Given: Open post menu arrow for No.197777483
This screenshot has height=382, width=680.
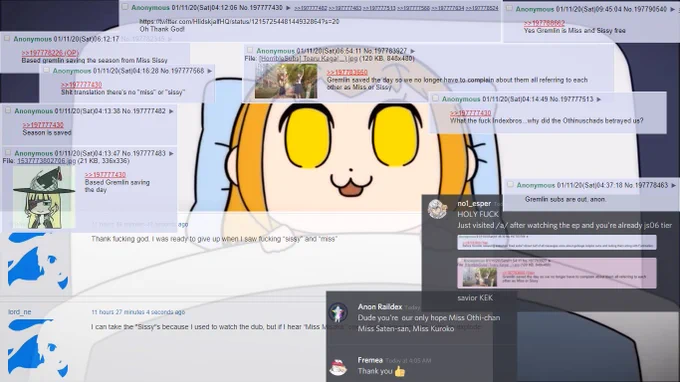Looking at the screenshot, I should 171,153.
